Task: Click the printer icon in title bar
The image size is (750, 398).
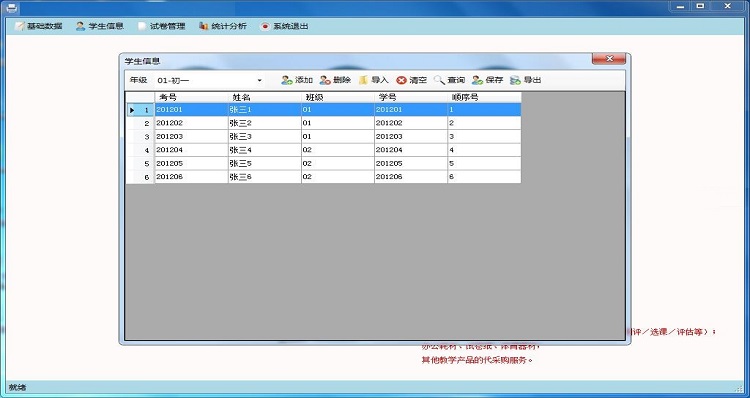Action: tap(11, 8)
